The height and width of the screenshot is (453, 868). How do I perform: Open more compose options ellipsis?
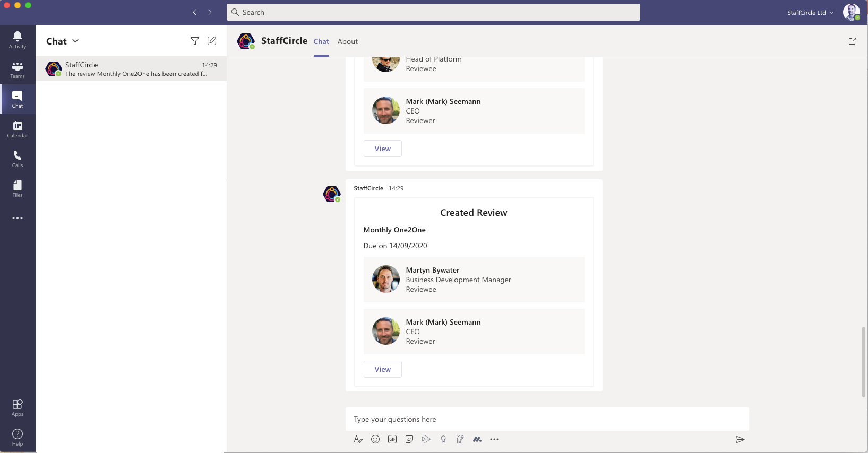click(x=494, y=439)
